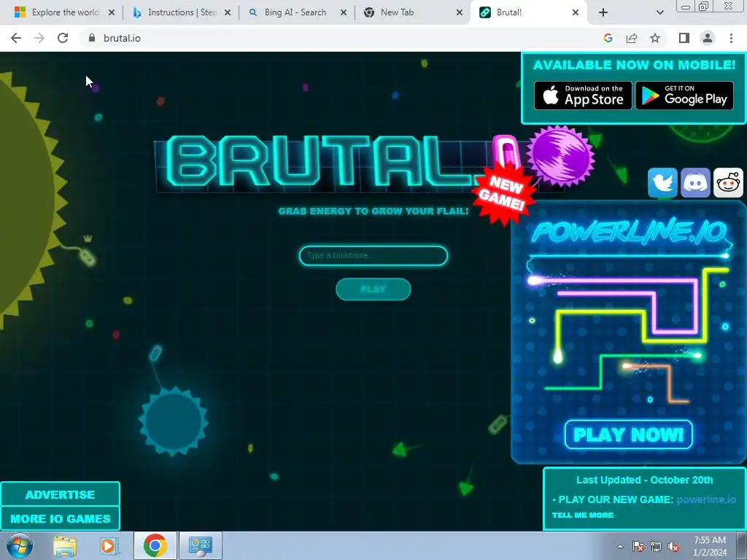Go back with the browser back arrow
Viewport: 747px width, 560px height.
pyautogui.click(x=16, y=38)
